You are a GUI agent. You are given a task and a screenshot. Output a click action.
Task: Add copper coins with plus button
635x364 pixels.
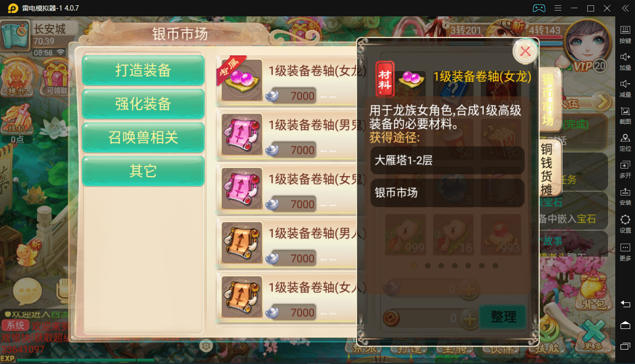click(469, 318)
